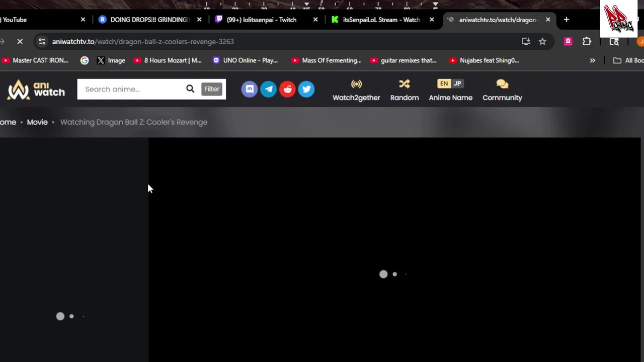Open the Telegram social icon
Image resolution: width=644 pixels, height=362 pixels.
click(269, 89)
